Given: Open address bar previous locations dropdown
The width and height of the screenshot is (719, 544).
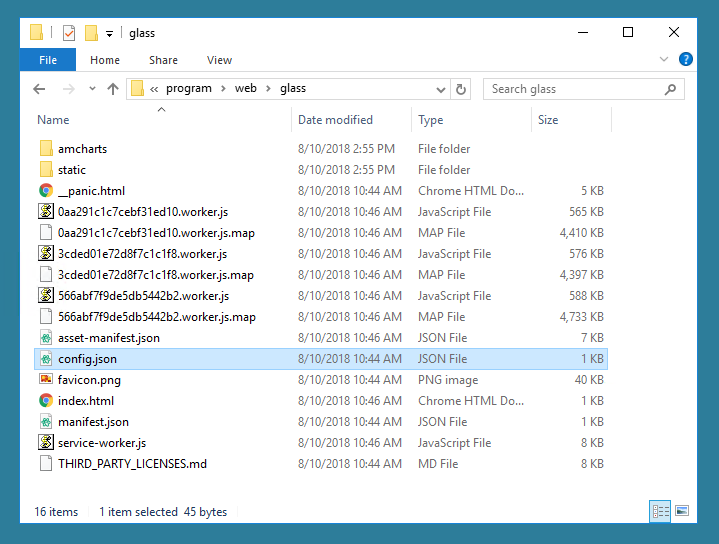Looking at the screenshot, I should pyautogui.click(x=441, y=89).
